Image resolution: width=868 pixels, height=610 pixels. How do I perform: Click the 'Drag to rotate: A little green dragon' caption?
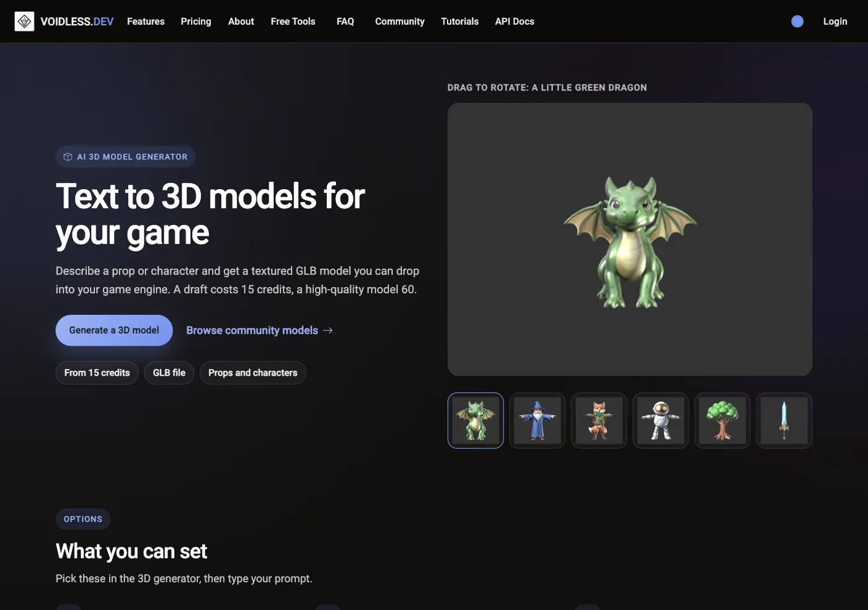click(547, 87)
